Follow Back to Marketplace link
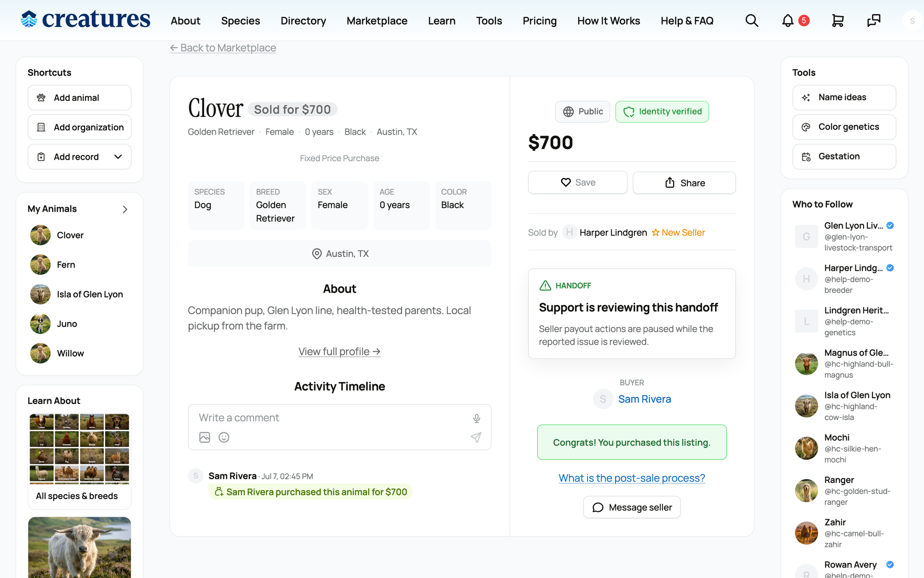The height and width of the screenshot is (578, 924). click(x=223, y=48)
